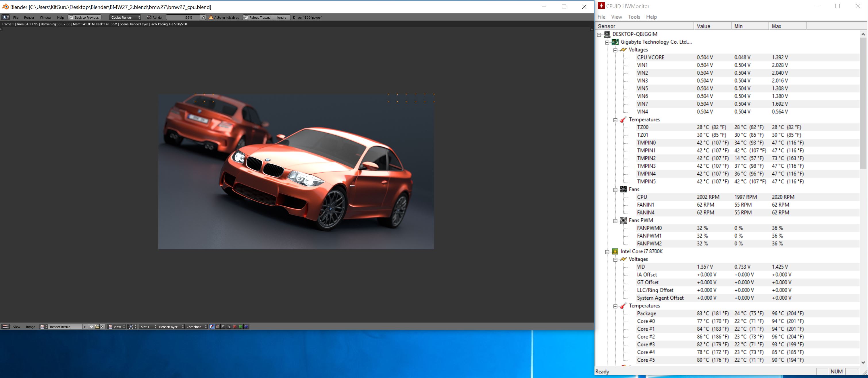Select the pivot point icon in image editor

tap(131, 327)
